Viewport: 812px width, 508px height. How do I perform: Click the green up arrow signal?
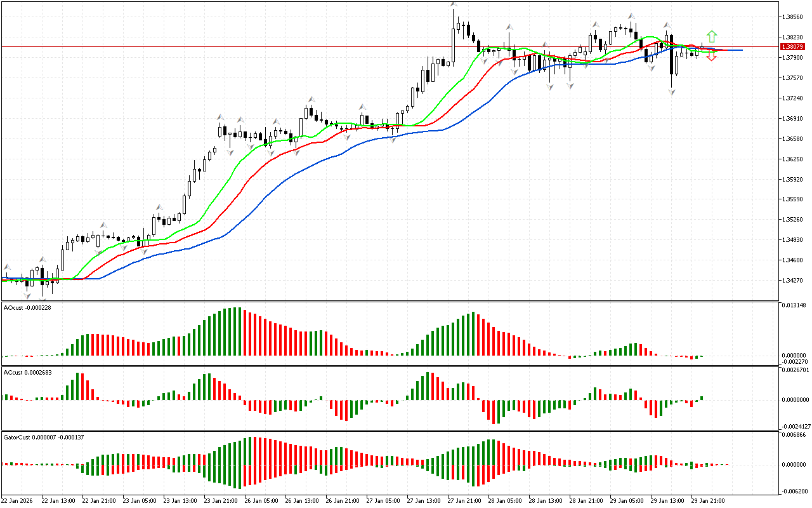point(712,36)
